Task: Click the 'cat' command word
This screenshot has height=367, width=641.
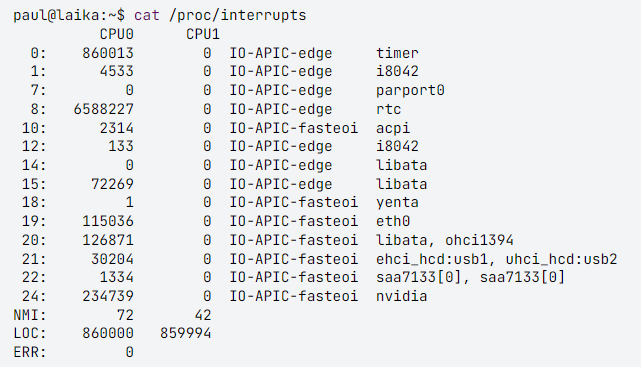Action: tap(147, 16)
